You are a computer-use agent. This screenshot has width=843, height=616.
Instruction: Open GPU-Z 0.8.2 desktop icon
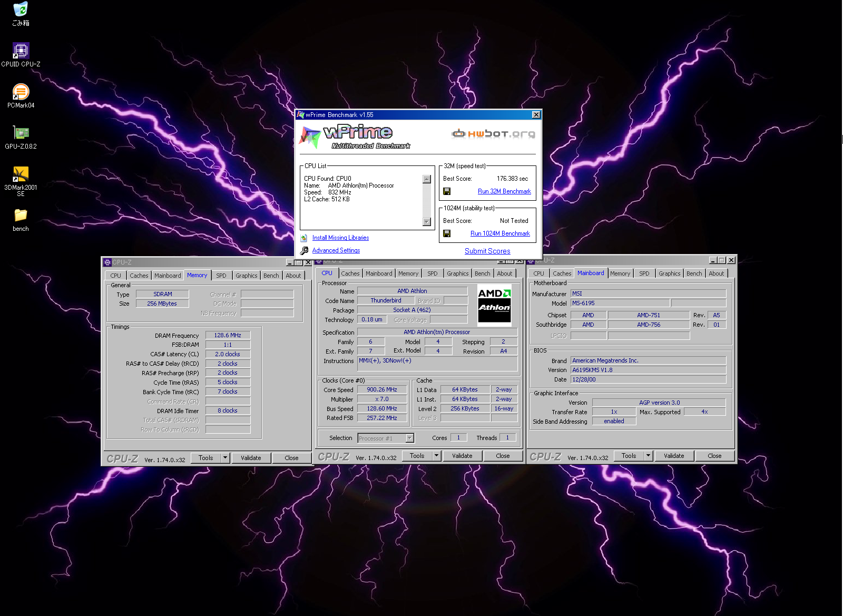[21, 137]
